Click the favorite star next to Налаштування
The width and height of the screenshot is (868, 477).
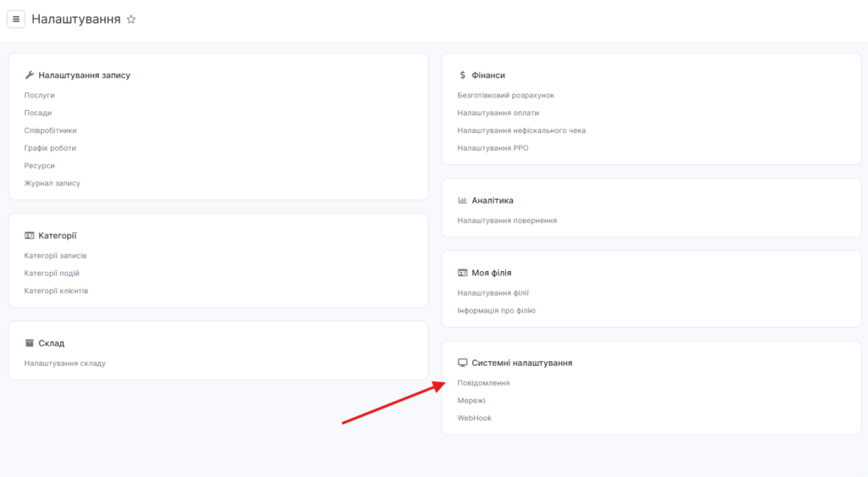tap(131, 19)
